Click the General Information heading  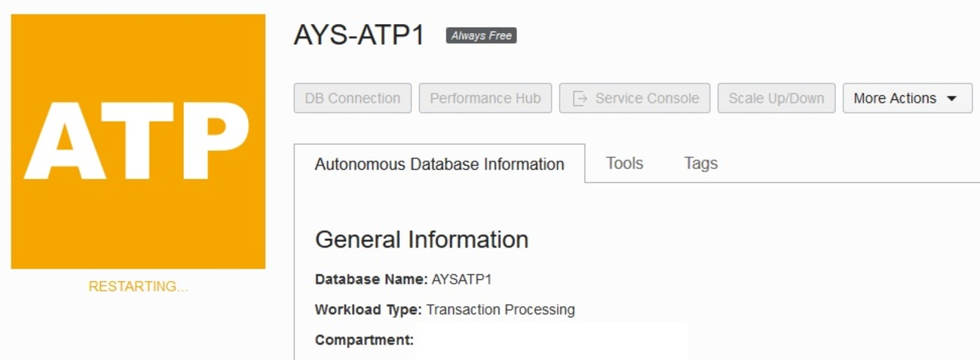421,239
